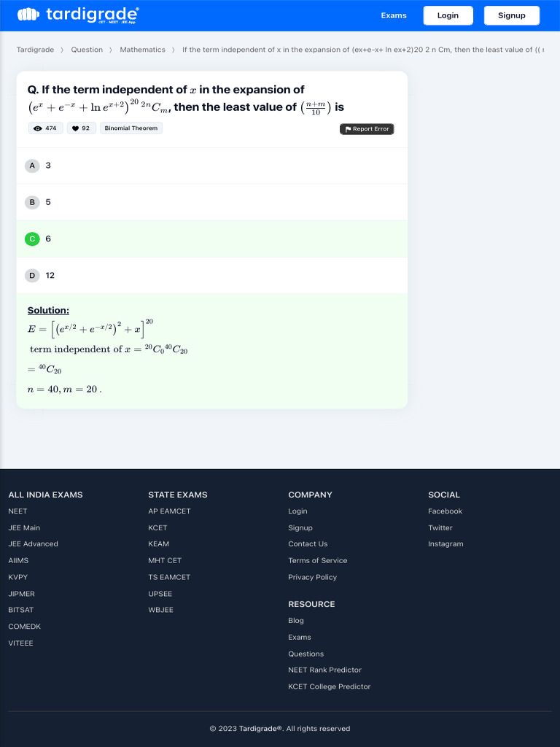
Task: Go to Tardigrade breadcrumb link
Action: click(35, 50)
